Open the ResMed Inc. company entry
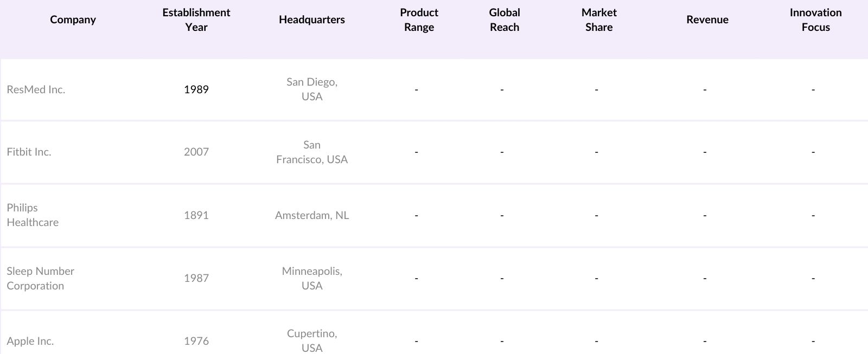The height and width of the screenshot is (354, 868). pos(36,89)
